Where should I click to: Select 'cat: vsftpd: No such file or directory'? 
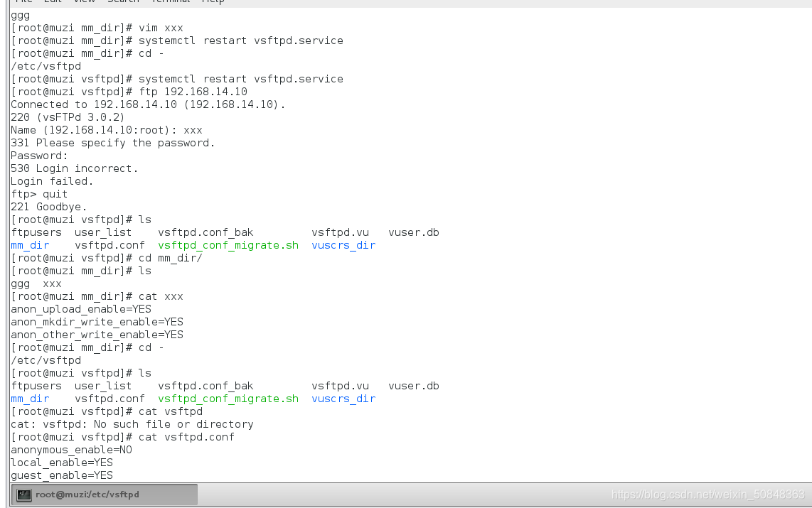pos(132,424)
